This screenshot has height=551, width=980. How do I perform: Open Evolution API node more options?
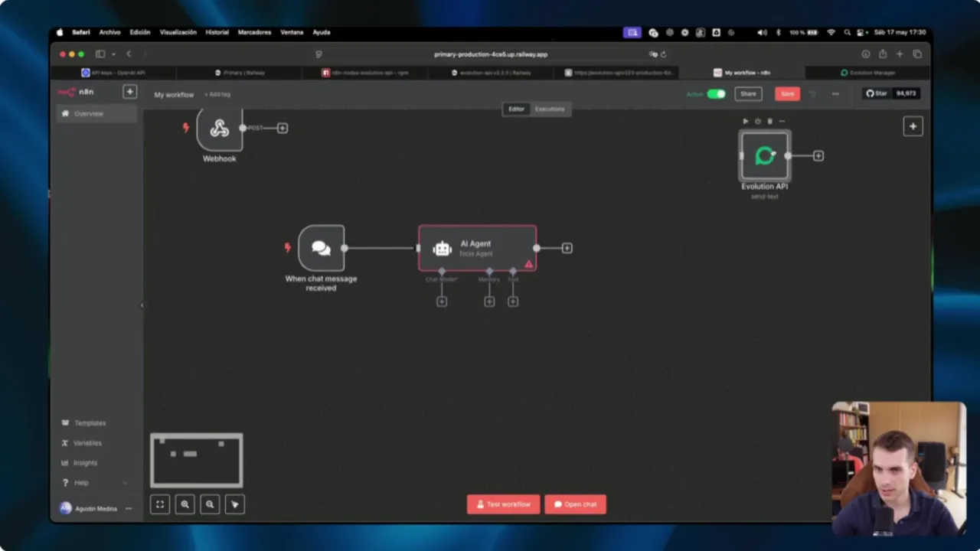pos(782,121)
